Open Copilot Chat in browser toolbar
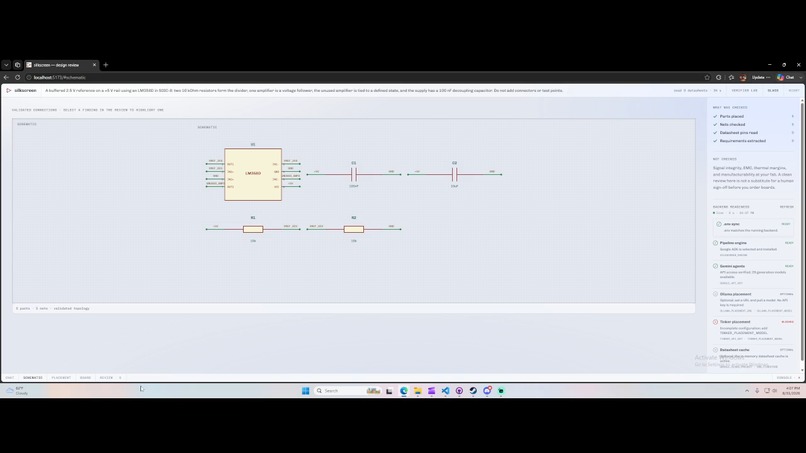 point(786,77)
